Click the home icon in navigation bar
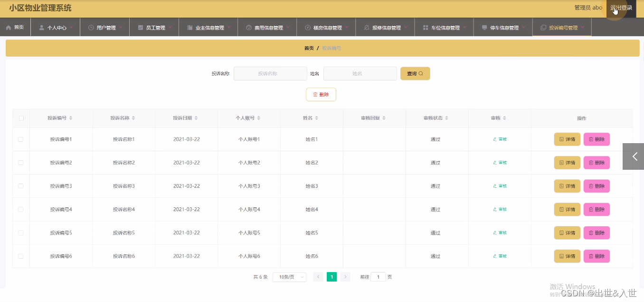644x302 pixels. [x=9, y=28]
